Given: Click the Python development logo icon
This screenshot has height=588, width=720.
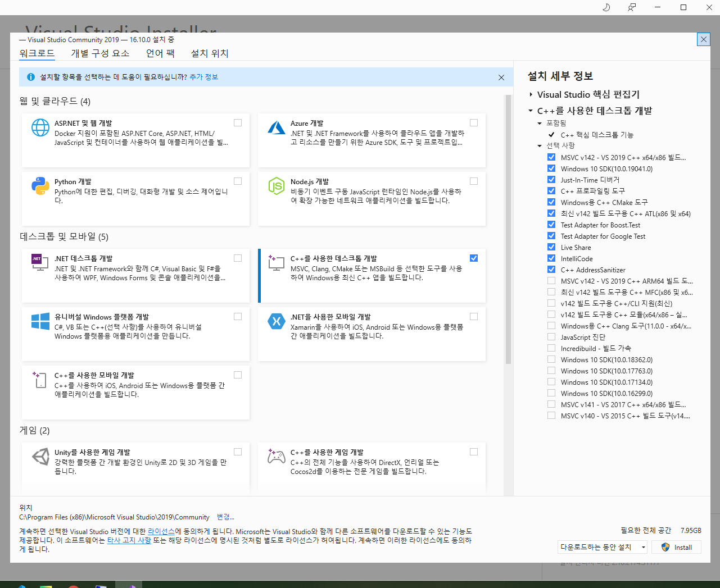Looking at the screenshot, I should (40, 186).
